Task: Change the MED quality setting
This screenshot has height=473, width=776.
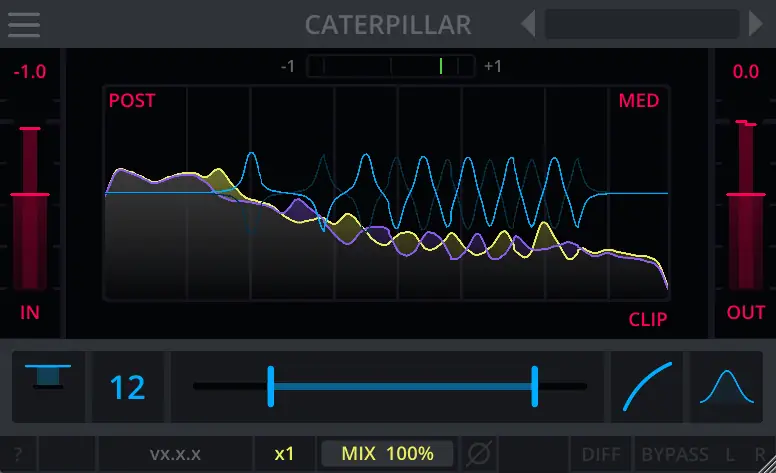Action: click(638, 100)
